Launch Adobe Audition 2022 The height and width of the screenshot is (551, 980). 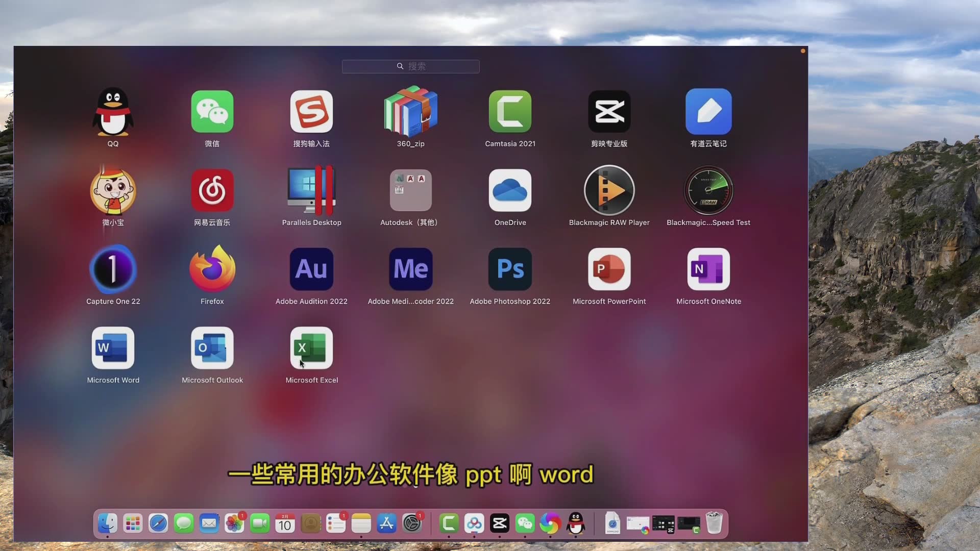coord(311,269)
